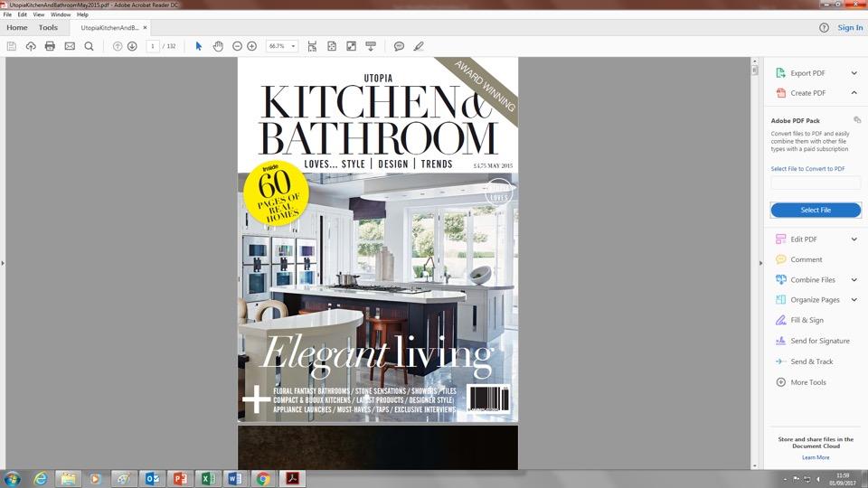Click the Fit one full page icon
Image resolution: width=868 pixels, height=488 pixels.
click(x=332, y=46)
